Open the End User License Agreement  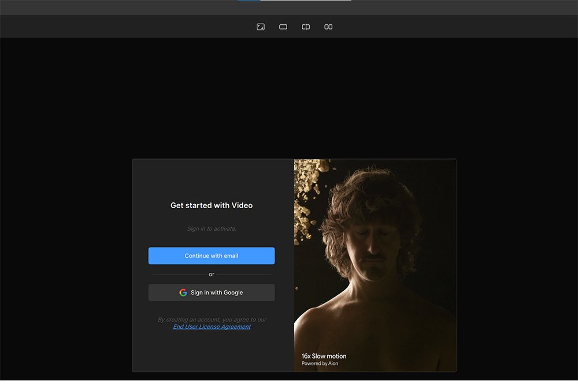click(212, 327)
